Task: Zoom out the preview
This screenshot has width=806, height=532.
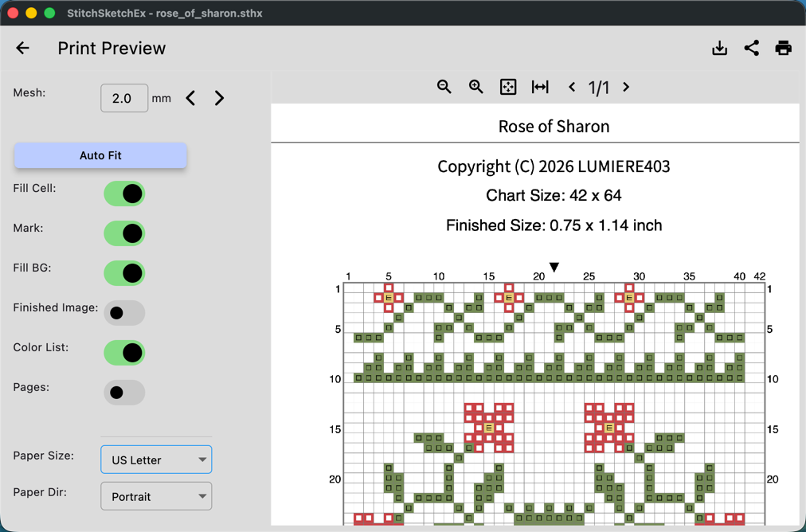Action: tap(444, 87)
